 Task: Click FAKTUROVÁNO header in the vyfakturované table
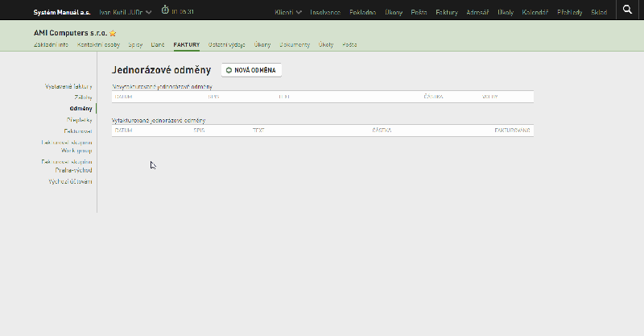tap(512, 131)
